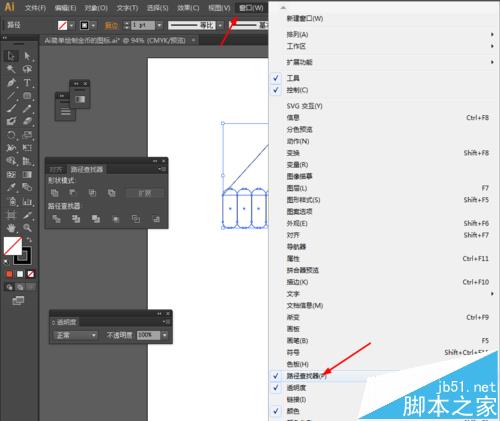Click Unite in Pathfinder shape modes
The height and width of the screenshot is (421, 500).
(x=54, y=193)
